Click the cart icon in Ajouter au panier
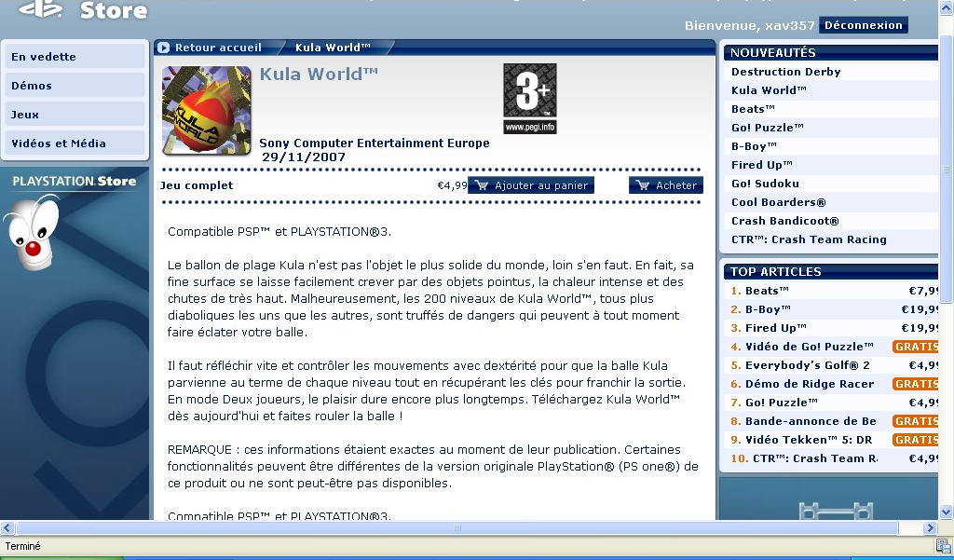 click(482, 185)
